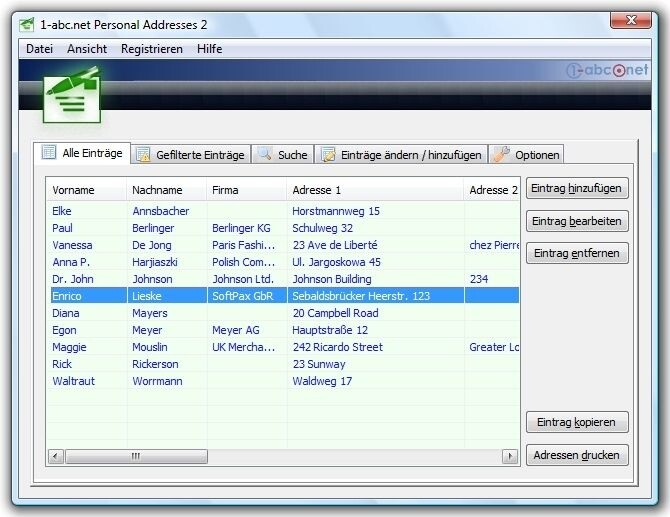Click the chez Pierre address 2 cell

pos(494,245)
